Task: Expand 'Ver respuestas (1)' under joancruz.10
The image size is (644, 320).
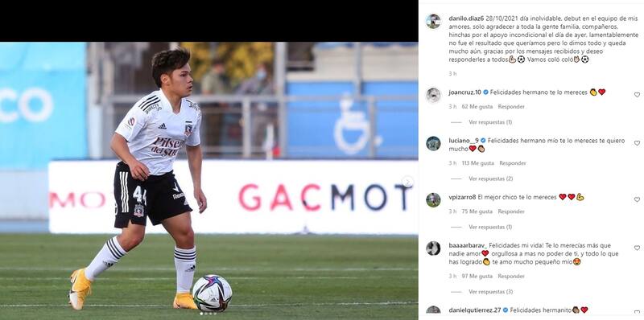Action: click(x=490, y=122)
